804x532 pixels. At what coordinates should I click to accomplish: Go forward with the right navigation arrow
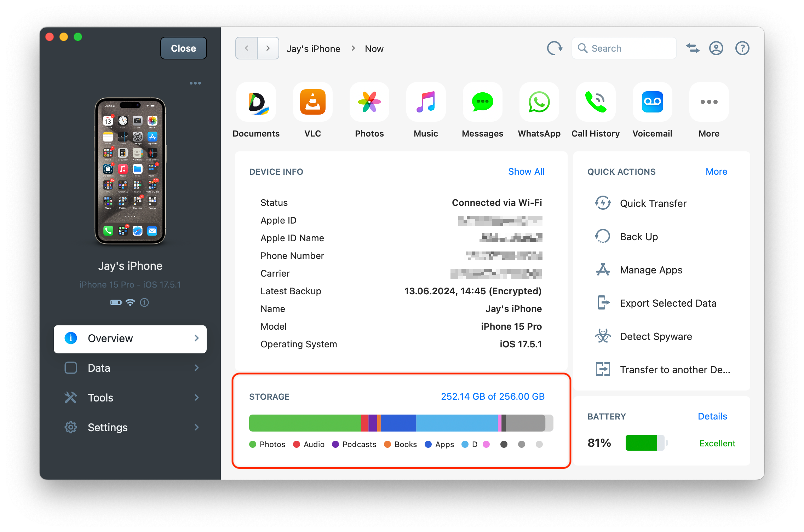(x=268, y=48)
